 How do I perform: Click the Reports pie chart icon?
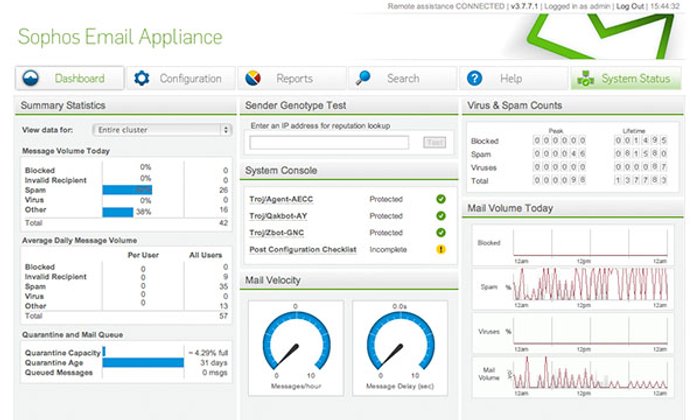253,78
